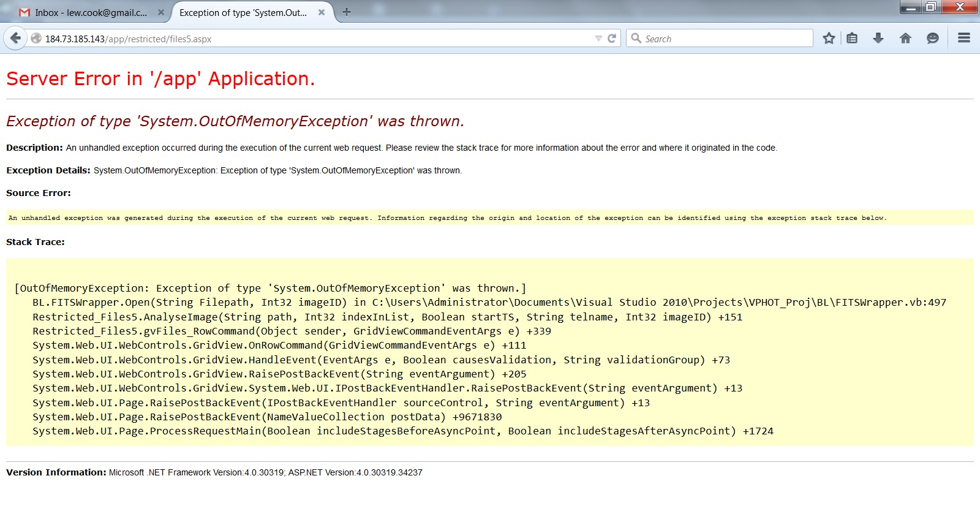Expand the URL bar history dropdown
This screenshot has width=980, height=522.
pos(598,39)
